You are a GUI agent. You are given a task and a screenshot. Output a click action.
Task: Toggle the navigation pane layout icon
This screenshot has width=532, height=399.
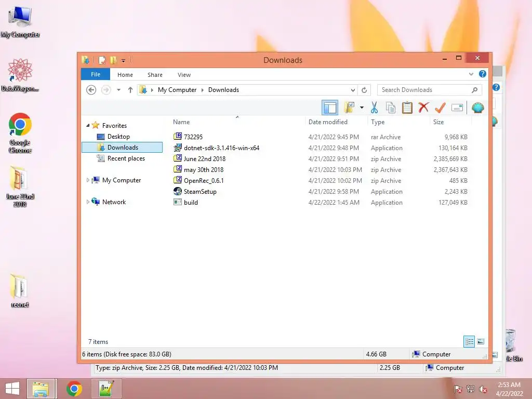click(330, 108)
